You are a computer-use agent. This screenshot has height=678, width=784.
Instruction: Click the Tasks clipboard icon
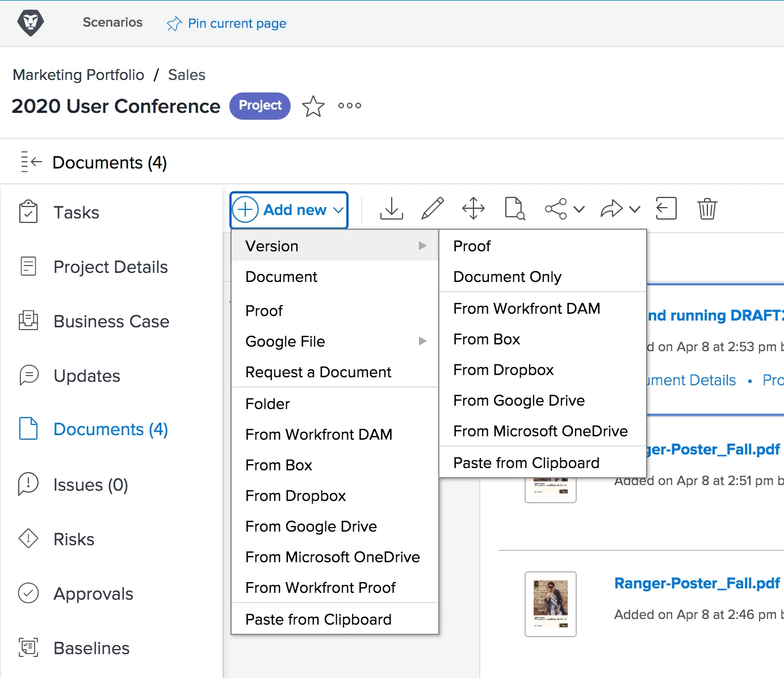28,212
